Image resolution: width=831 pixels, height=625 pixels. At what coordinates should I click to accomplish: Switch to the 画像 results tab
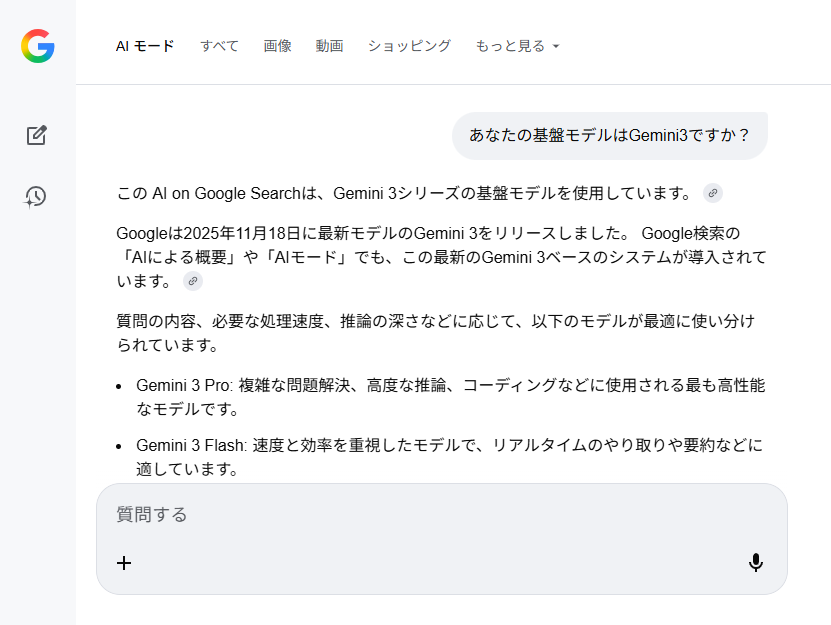click(277, 46)
